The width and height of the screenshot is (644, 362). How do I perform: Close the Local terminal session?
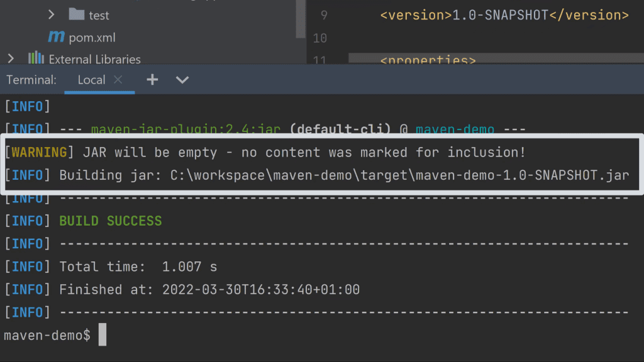pos(116,80)
